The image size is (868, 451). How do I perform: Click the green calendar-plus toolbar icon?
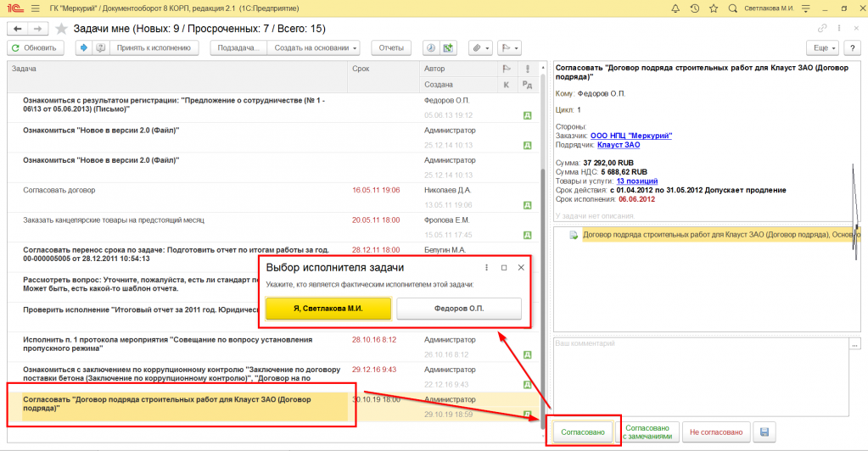click(x=448, y=47)
